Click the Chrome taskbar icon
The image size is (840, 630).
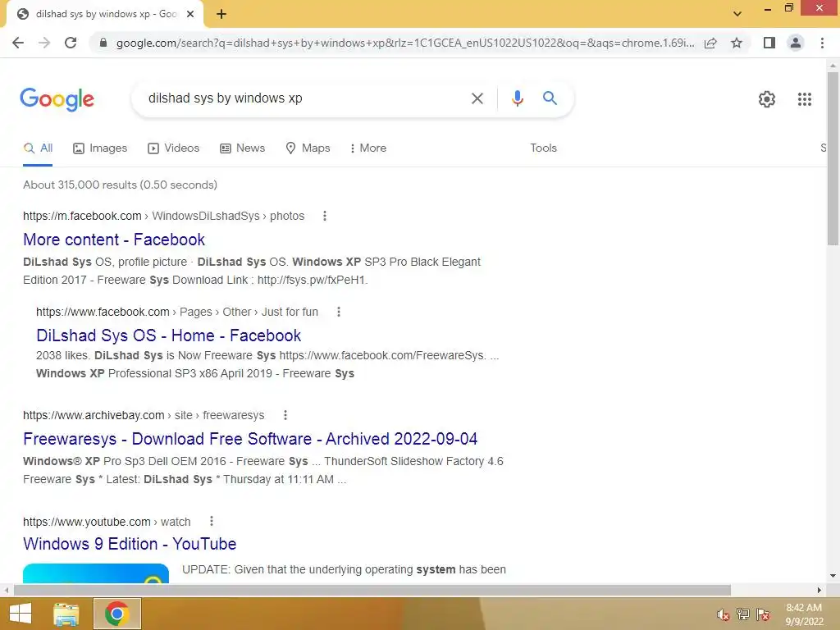click(x=116, y=614)
